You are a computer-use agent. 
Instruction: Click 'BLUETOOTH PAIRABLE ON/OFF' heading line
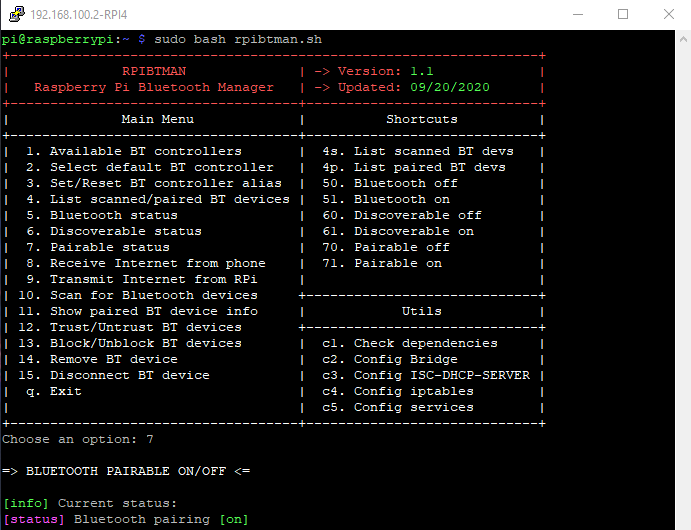point(126,471)
